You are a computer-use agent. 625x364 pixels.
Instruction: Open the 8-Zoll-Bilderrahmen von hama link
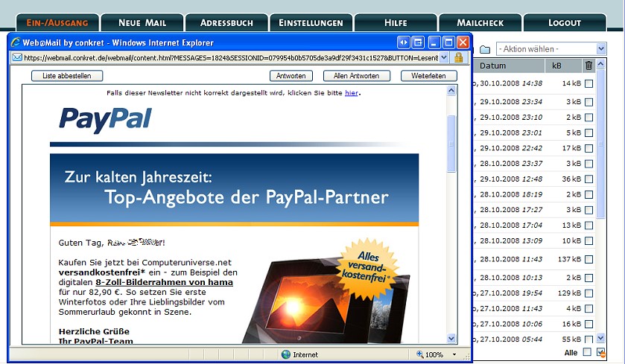point(164,282)
